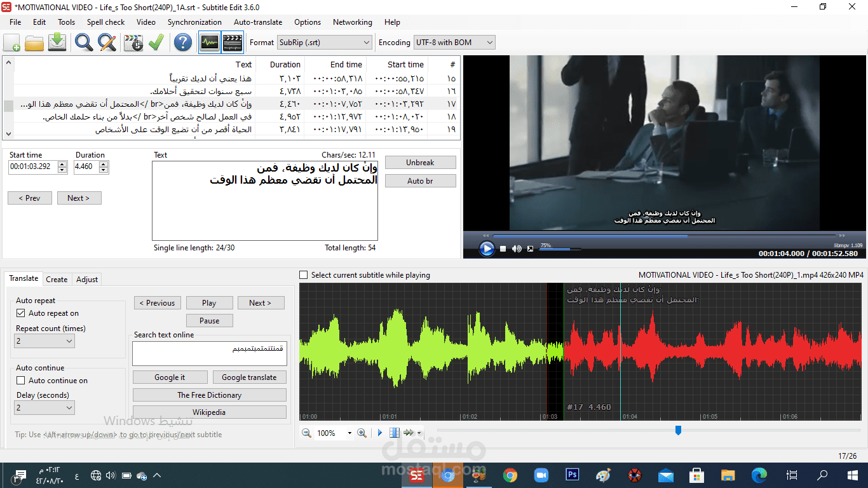Expand the Delay seconds dropdown
868x488 pixels.
[x=44, y=408]
